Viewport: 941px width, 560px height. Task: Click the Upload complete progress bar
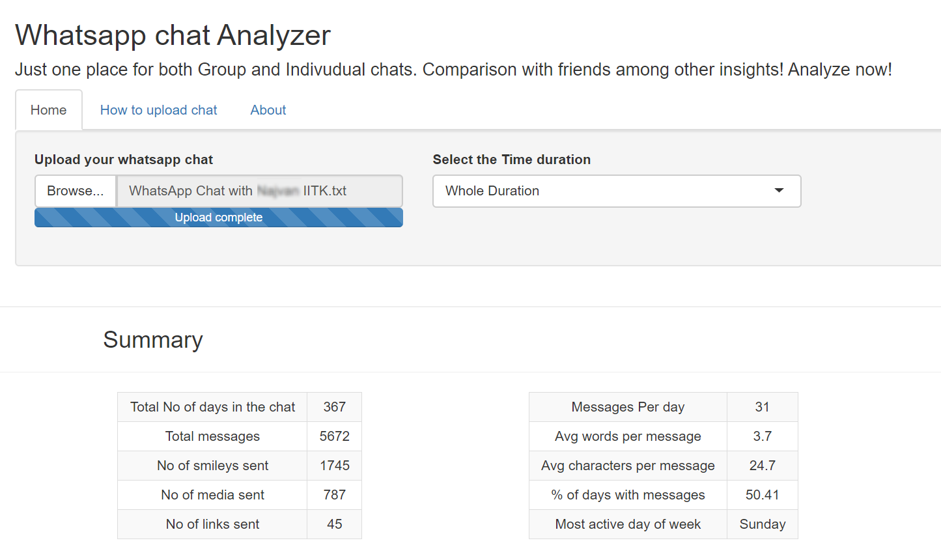click(219, 217)
